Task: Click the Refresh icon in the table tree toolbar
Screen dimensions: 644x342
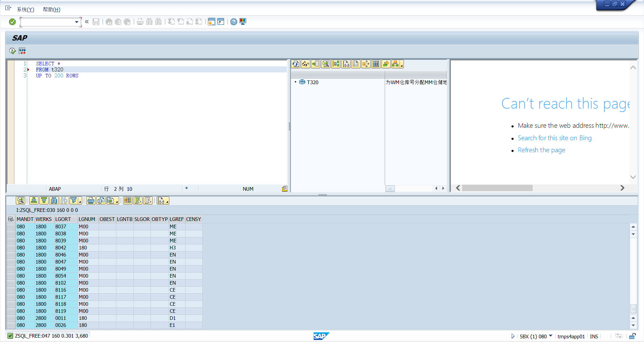Action: 296,64
